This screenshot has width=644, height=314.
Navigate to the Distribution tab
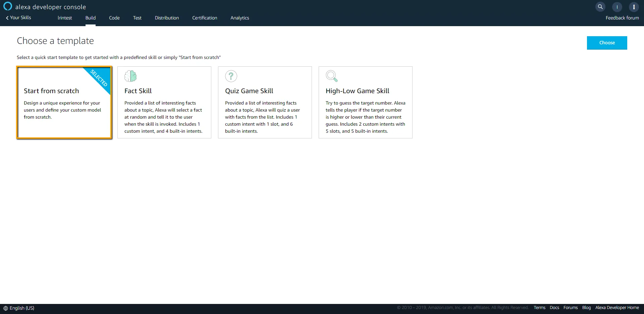click(167, 18)
